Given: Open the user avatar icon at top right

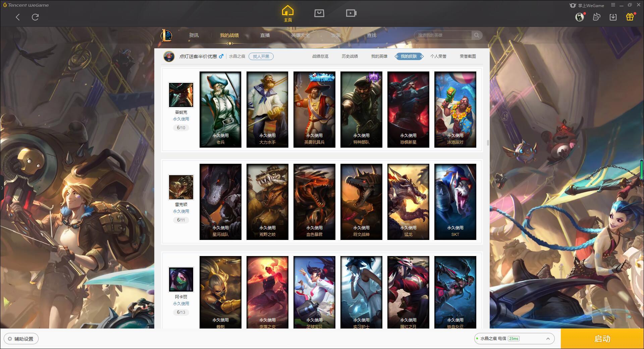Looking at the screenshot, I should [580, 17].
